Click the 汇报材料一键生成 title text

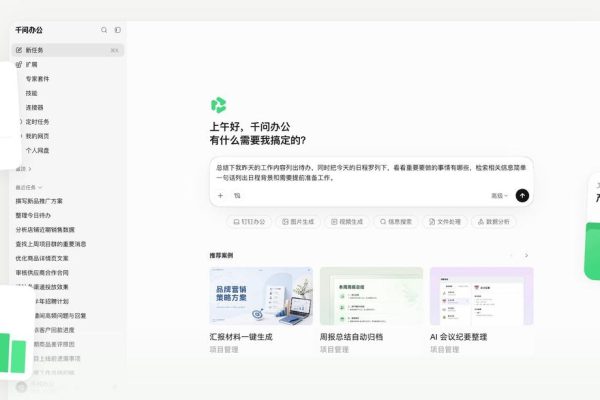241,337
